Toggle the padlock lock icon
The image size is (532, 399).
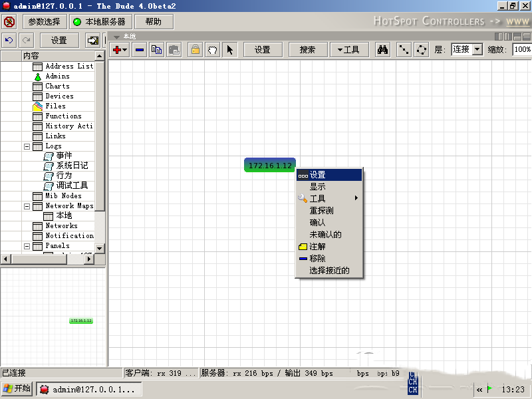tap(196, 50)
